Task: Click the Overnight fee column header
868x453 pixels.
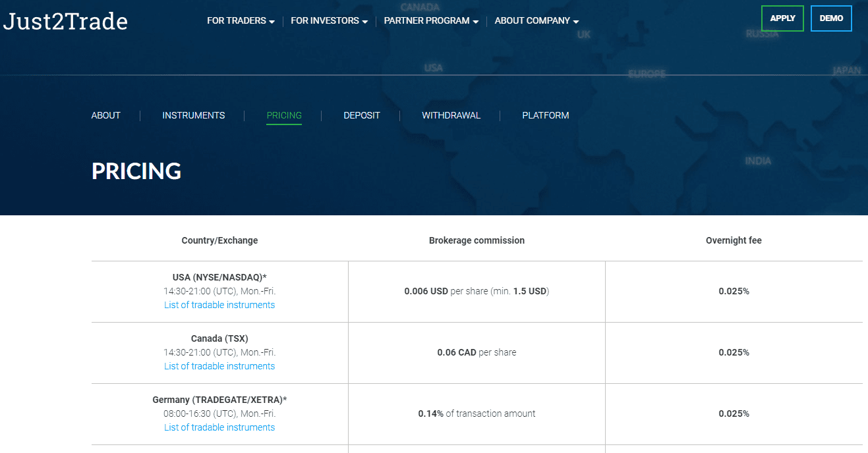Action: coord(734,240)
